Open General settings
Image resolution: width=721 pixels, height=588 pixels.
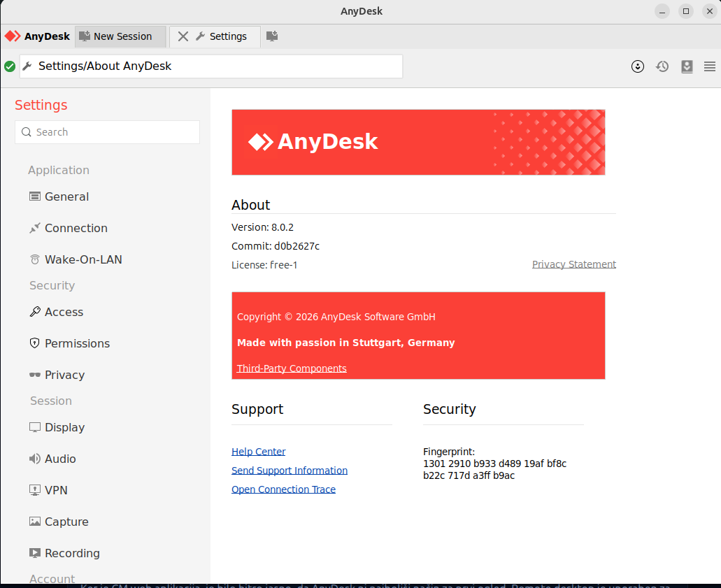66,196
